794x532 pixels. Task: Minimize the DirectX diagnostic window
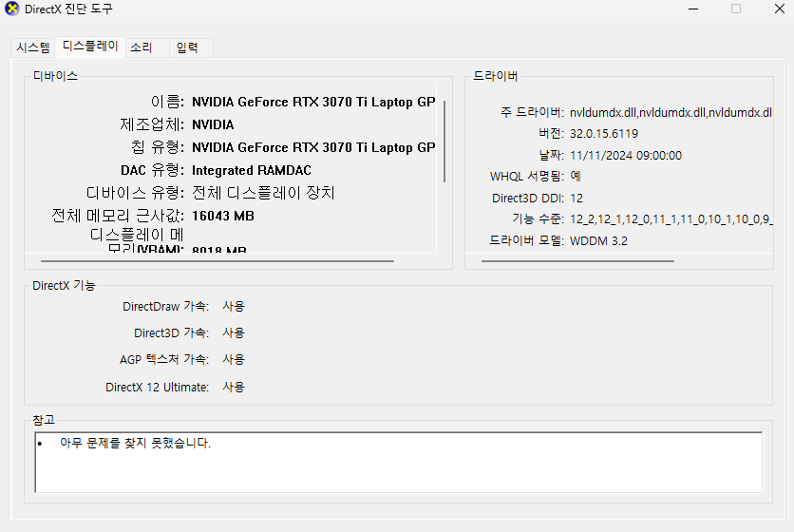[693, 9]
